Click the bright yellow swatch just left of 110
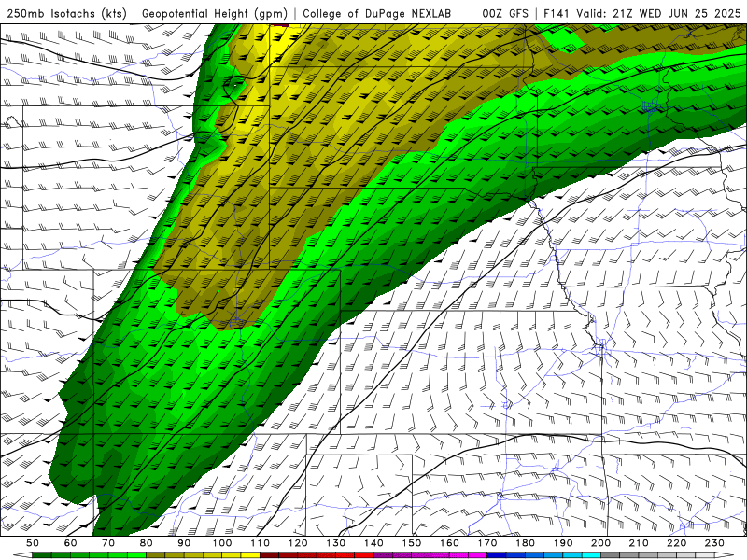The width and height of the screenshot is (747, 560). [250, 555]
